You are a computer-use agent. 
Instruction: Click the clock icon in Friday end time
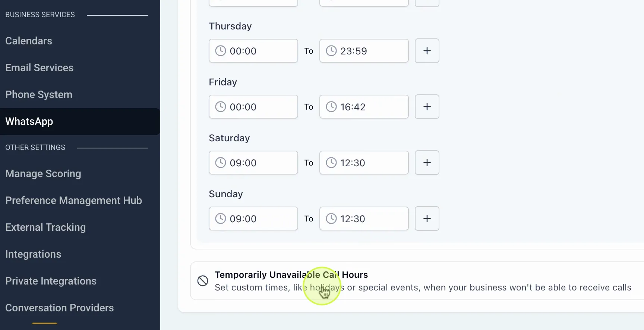pyautogui.click(x=331, y=107)
